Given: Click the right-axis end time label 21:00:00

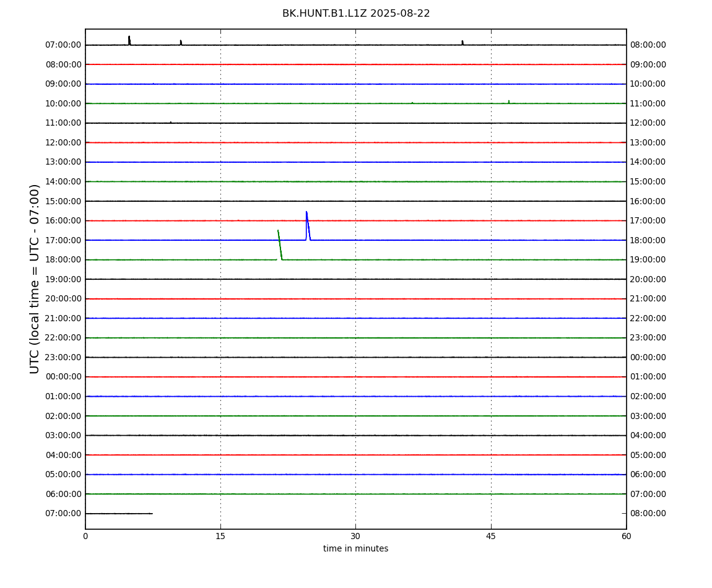Looking at the screenshot, I should pos(648,299).
